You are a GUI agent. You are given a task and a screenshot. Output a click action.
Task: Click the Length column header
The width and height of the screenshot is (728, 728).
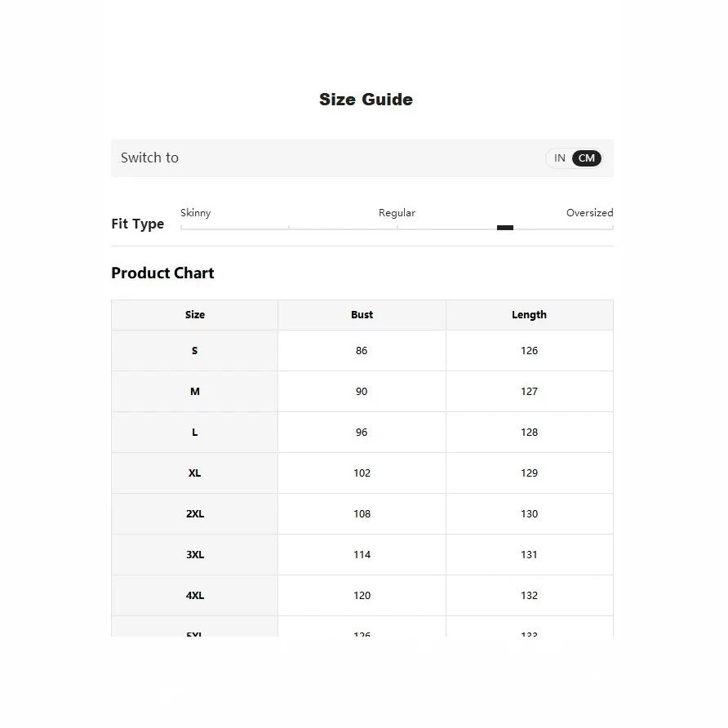tap(530, 315)
